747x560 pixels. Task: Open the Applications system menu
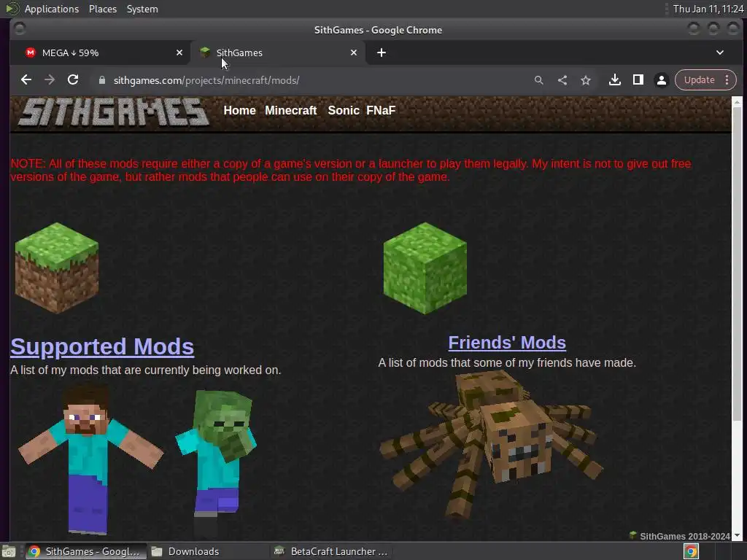(x=52, y=9)
